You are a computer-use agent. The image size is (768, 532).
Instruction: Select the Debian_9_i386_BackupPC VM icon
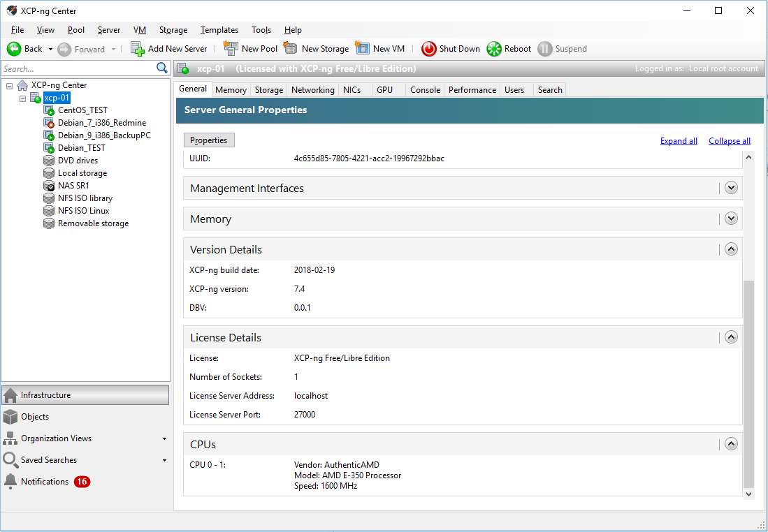pyautogui.click(x=48, y=135)
